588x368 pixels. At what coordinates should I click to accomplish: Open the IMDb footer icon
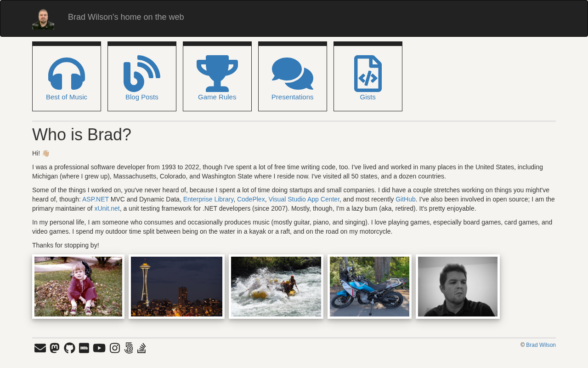point(84,348)
